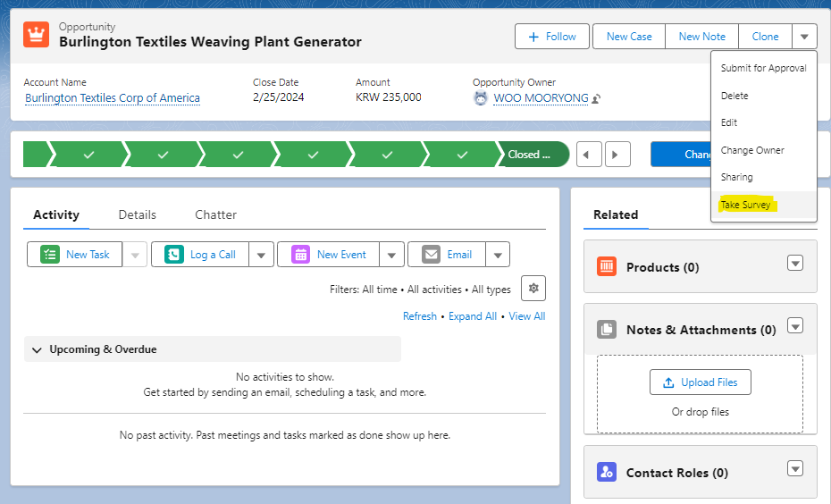
Task: Click the activity filters summary text
Action: click(x=420, y=290)
